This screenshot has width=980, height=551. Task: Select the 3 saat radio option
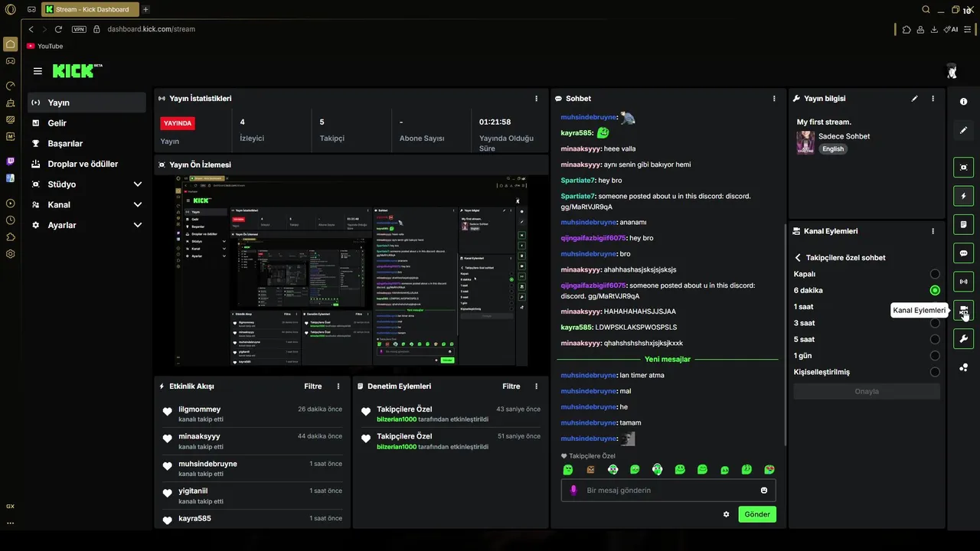tap(935, 323)
